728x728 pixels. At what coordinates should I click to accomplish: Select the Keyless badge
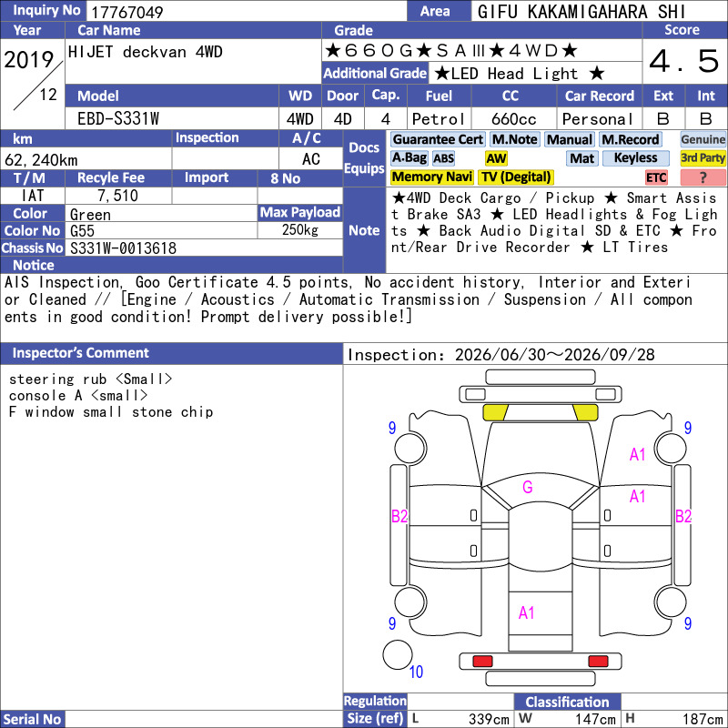[635, 158]
